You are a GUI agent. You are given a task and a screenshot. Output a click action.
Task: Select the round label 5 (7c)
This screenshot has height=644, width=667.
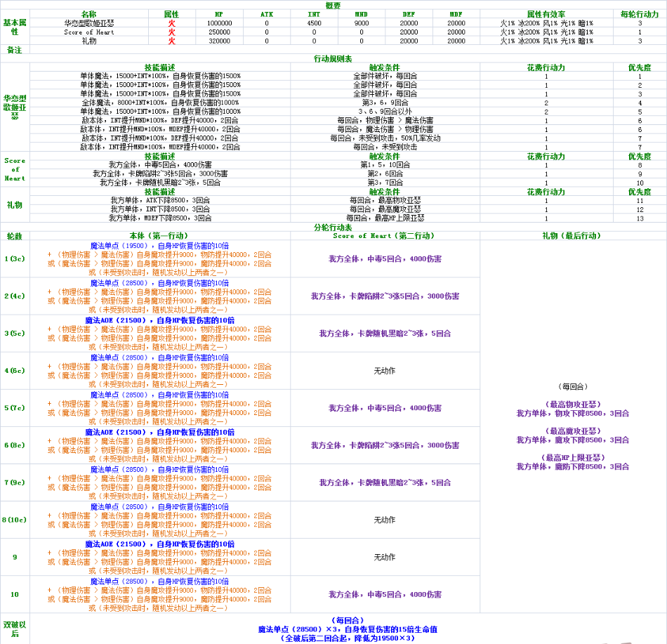pyautogui.click(x=15, y=408)
